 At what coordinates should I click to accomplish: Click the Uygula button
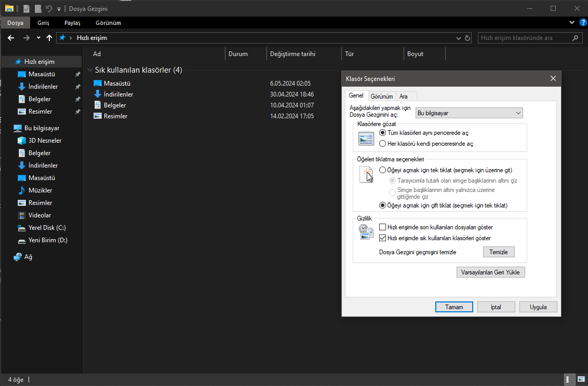(x=538, y=307)
